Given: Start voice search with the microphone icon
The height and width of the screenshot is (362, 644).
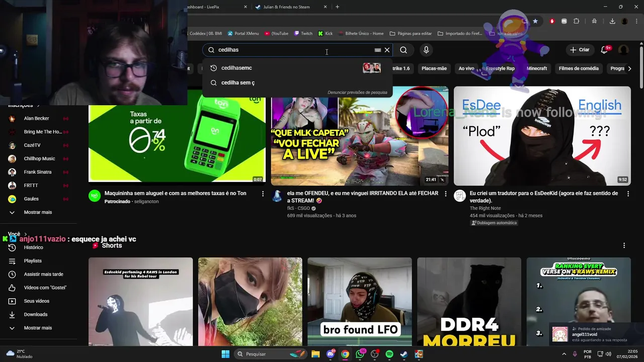Looking at the screenshot, I should 426,50.
